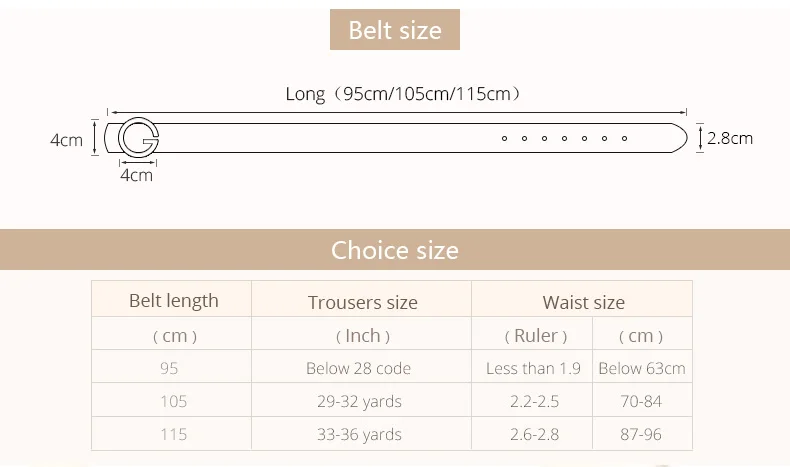Viewport: 790px width, 467px height.
Task: Click the 115 belt length cell
Action: (x=173, y=434)
